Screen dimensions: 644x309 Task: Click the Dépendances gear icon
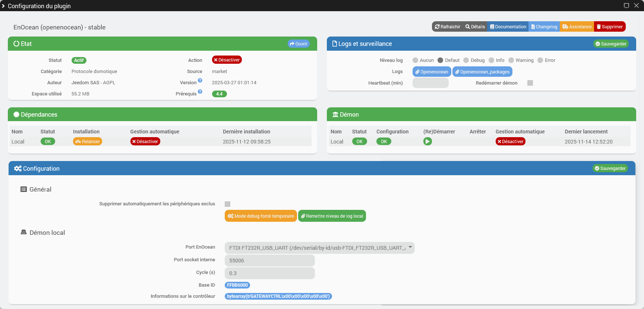[16, 114]
